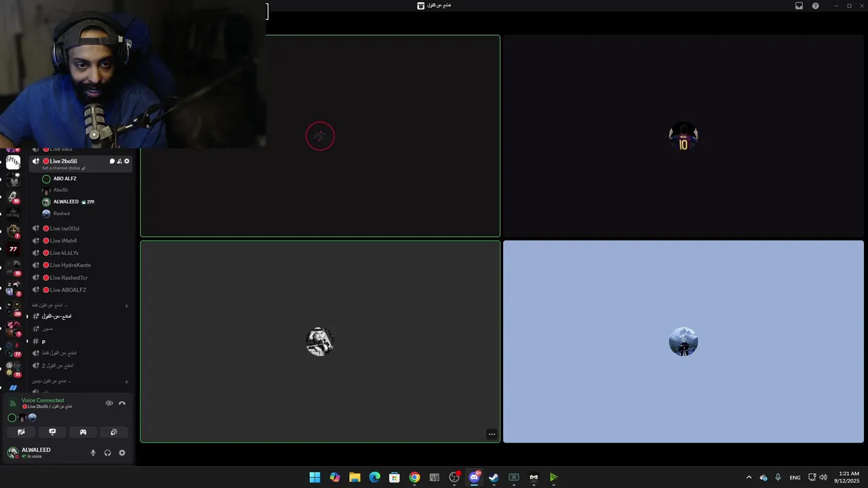
Task: Open Windows Start menu
Action: pyautogui.click(x=315, y=477)
